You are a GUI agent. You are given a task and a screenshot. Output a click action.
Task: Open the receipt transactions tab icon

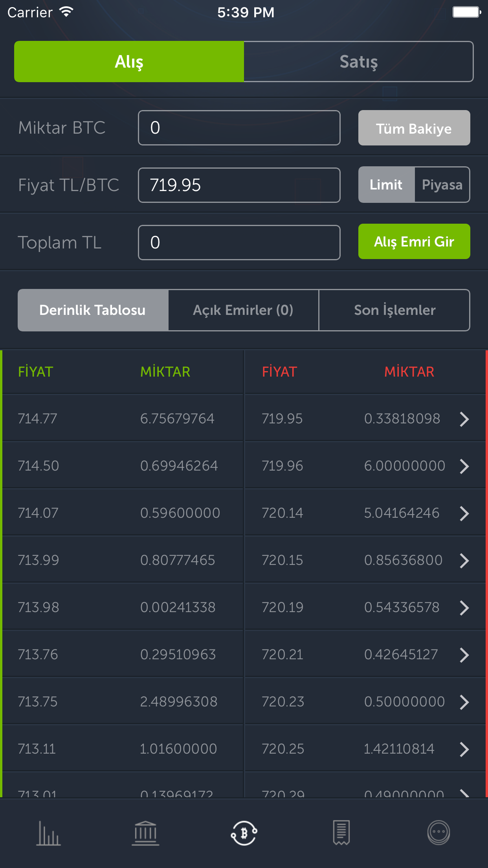point(341,833)
